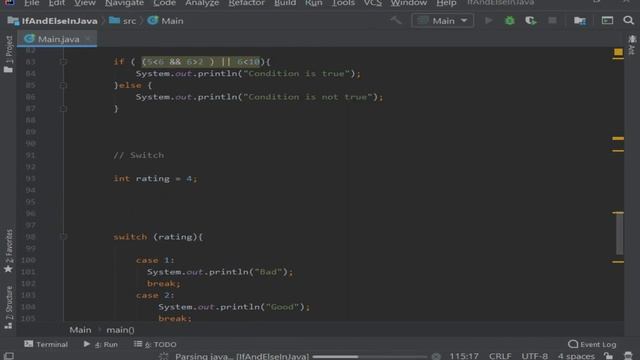Place cursor on "int rating = 4;" line
This screenshot has height=360, width=640.
(x=155, y=179)
